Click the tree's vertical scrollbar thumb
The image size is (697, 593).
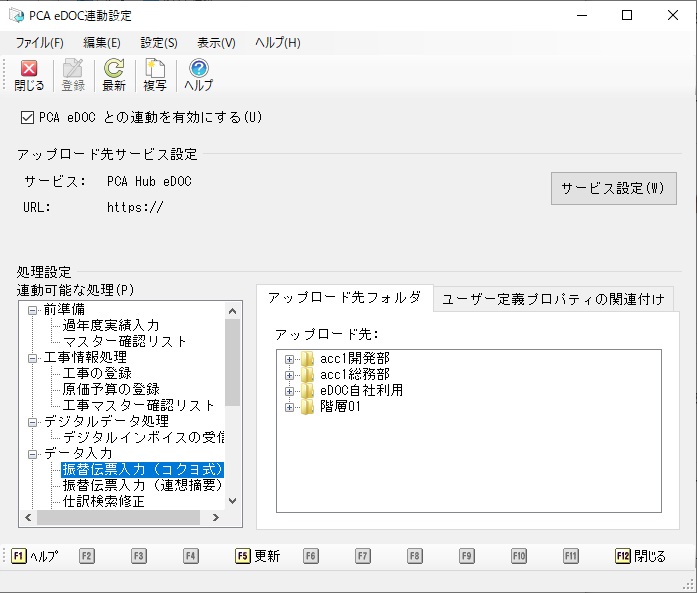pyautogui.click(x=232, y=362)
